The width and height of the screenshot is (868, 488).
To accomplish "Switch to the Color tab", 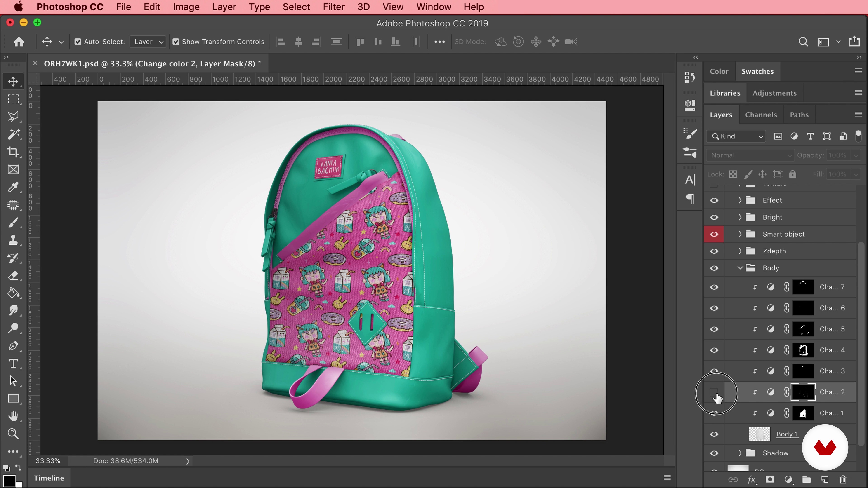I will [x=719, y=71].
